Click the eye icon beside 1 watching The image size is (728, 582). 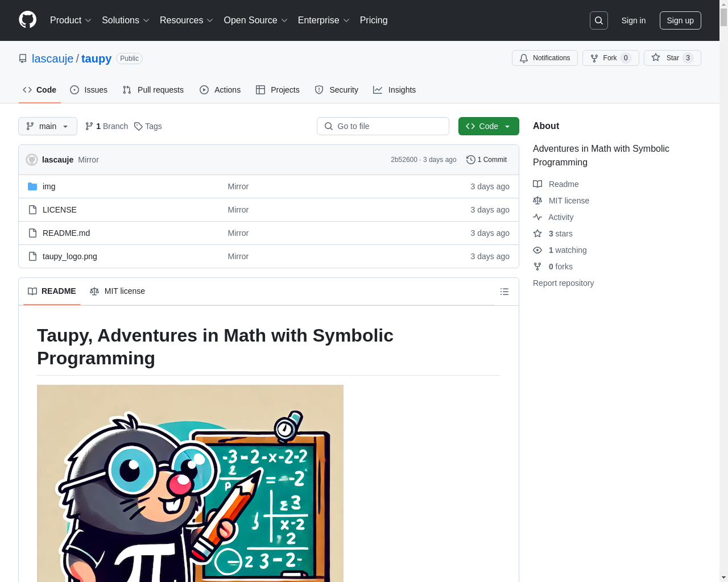[x=537, y=250]
